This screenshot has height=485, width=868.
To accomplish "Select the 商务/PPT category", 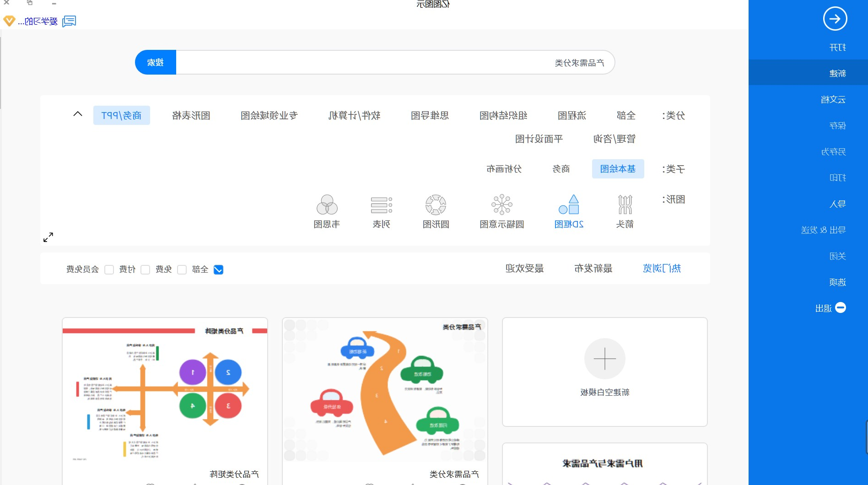I will click(x=121, y=115).
